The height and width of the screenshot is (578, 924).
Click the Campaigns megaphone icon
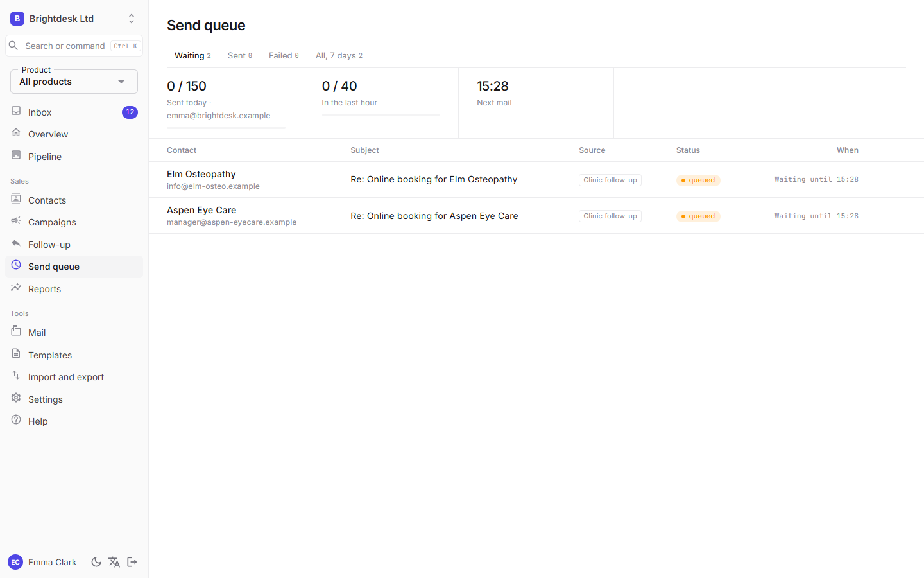[x=16, y=221]
